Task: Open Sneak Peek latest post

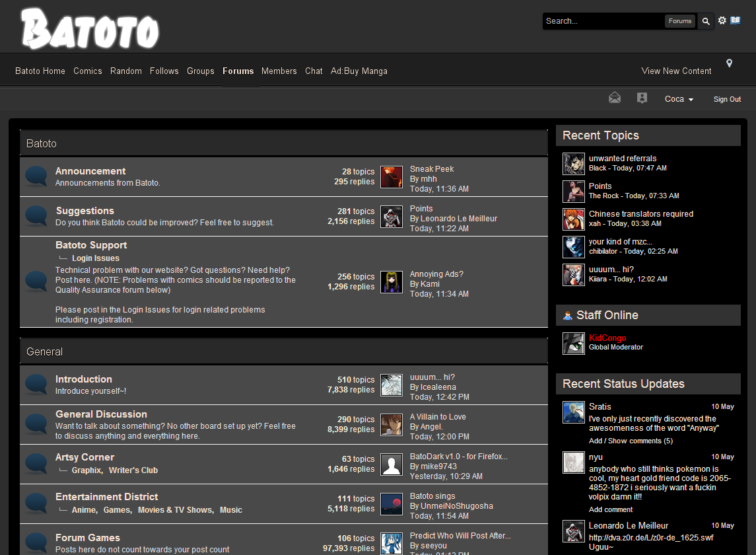Action: tap(432, 169)
